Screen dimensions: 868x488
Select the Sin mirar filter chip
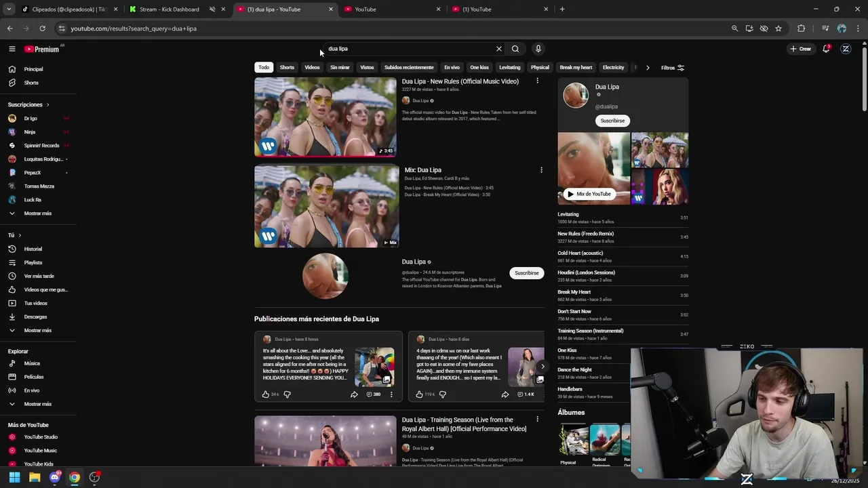340,68
